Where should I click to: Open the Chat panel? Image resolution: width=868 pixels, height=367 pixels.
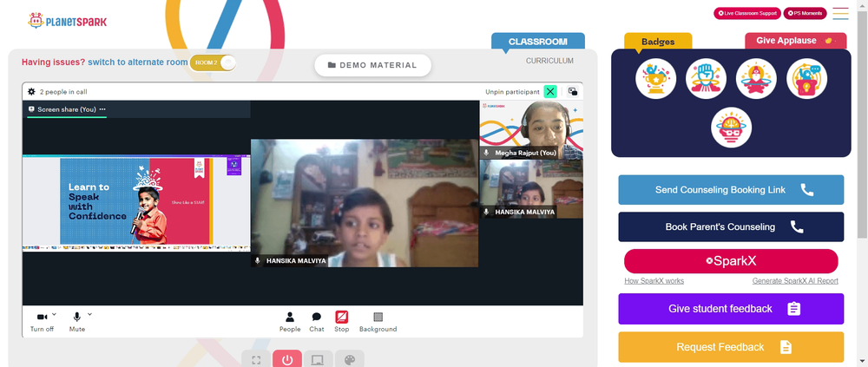pyautogui.click(x=317, y=322)
